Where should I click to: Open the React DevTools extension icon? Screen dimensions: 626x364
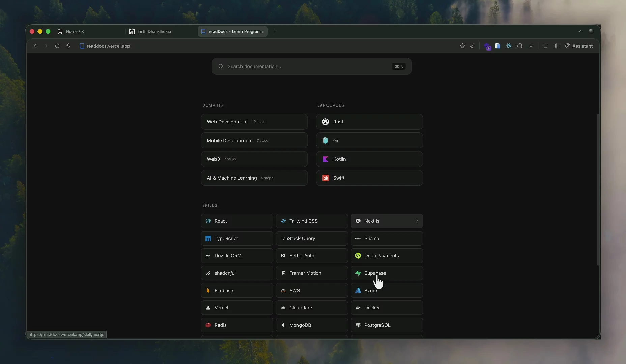(509, 46)
